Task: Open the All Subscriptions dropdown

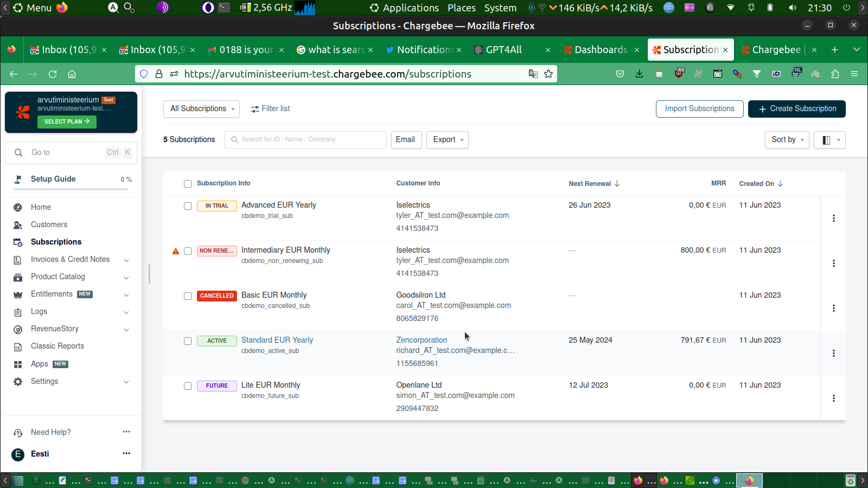Action: (x=201, y=109)
